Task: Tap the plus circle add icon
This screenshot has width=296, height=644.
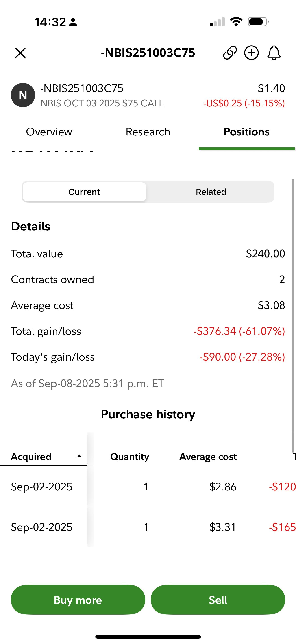Action: (251, 53)
